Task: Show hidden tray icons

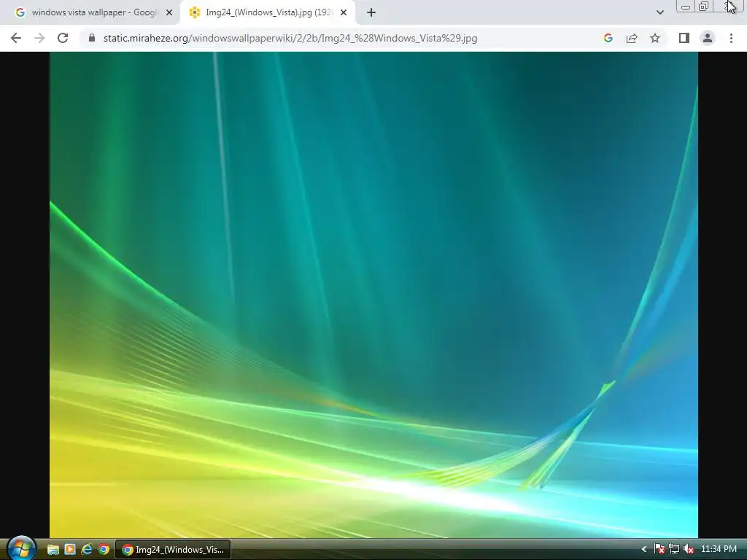Action: click(x=644, y=550)
